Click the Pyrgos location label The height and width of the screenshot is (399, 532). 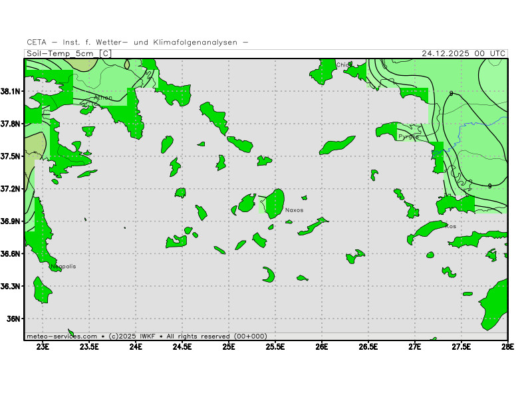click(x=408, y=136)
